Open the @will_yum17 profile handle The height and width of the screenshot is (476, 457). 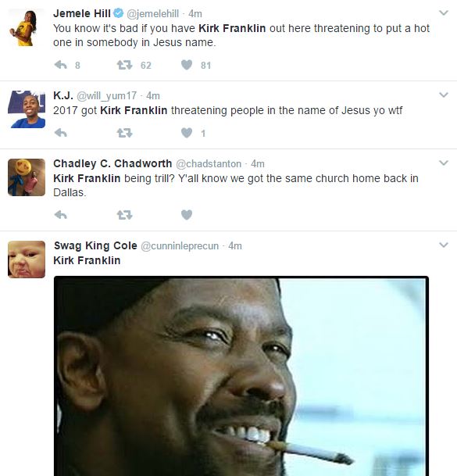106,95
